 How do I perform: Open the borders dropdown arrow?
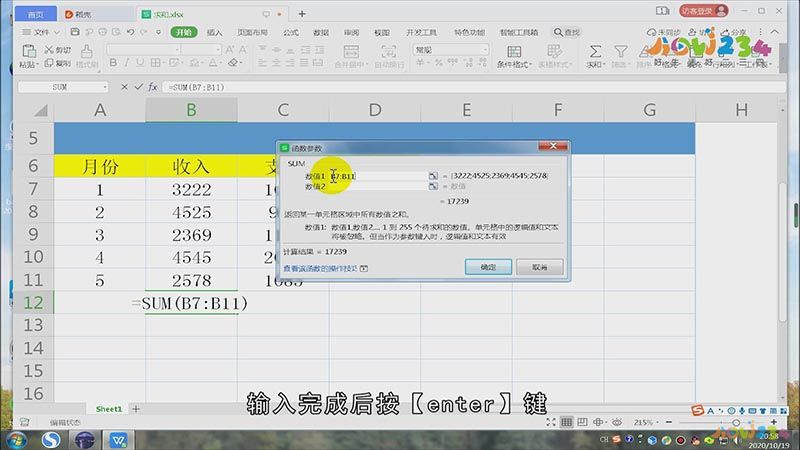[164, 63]
